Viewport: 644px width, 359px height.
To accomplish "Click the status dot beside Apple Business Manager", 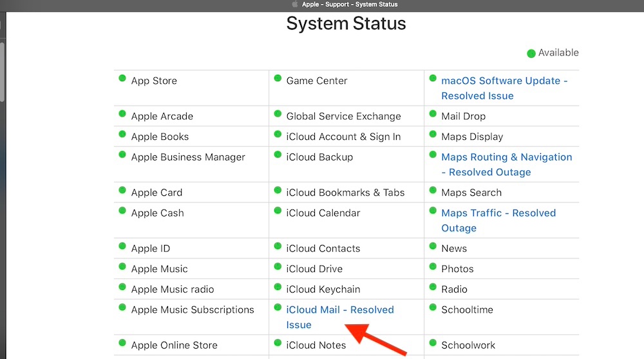I will click(122, 155).
